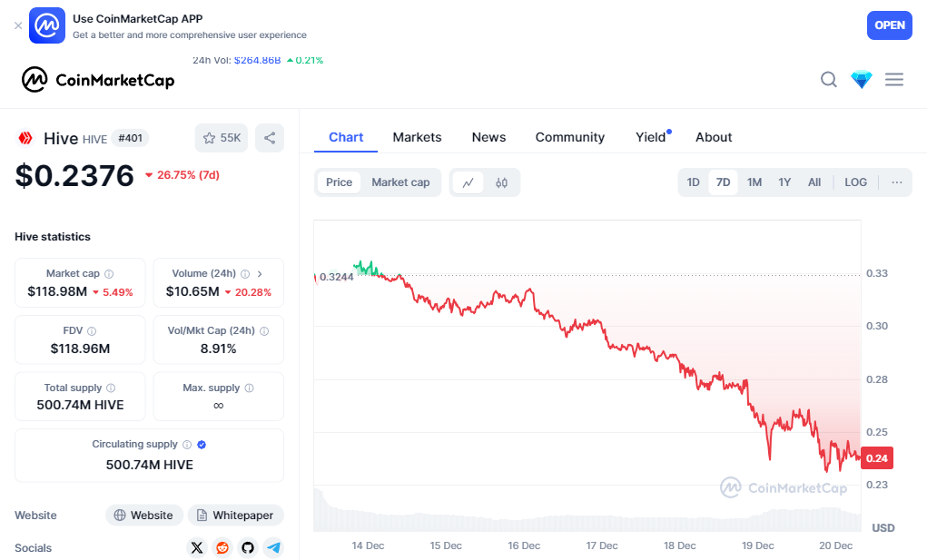
Task: Open the hamburger menu
Action: click(894, 80)
